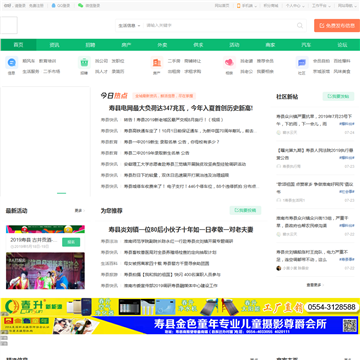The height and width of the screenshot is (360, 360).
Task: Click the 推荐会员 link
Action: [265, 61]
